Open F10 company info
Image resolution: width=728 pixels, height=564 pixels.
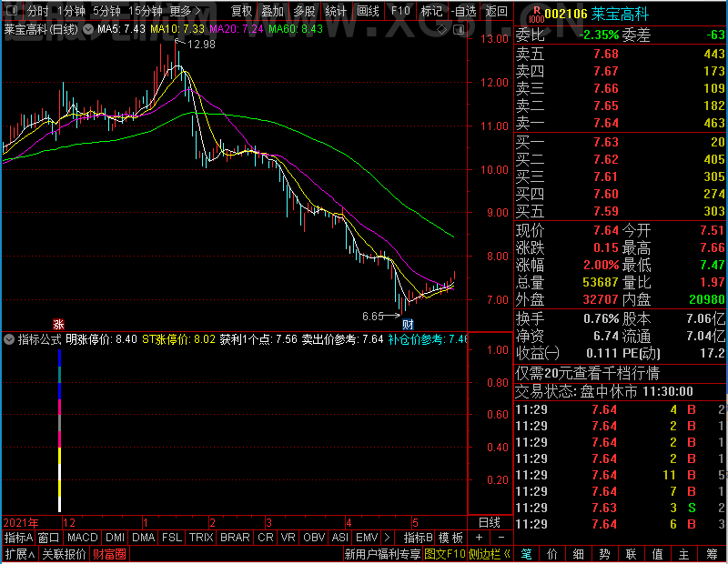click(x=400, y=11)
